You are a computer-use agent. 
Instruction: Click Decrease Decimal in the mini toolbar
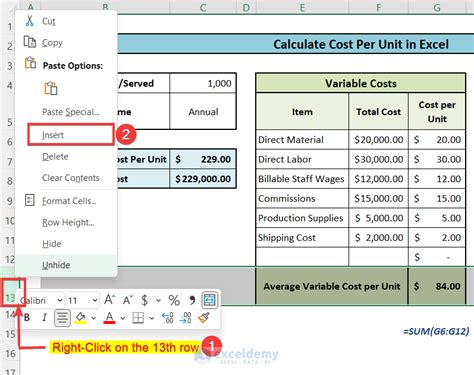tap(185, 318)
